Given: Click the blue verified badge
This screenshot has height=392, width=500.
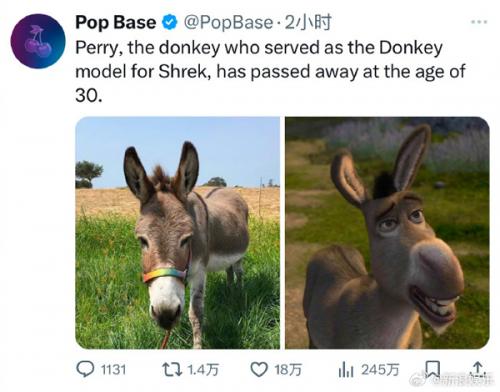Looking at the screenshot, I should 170,22.
